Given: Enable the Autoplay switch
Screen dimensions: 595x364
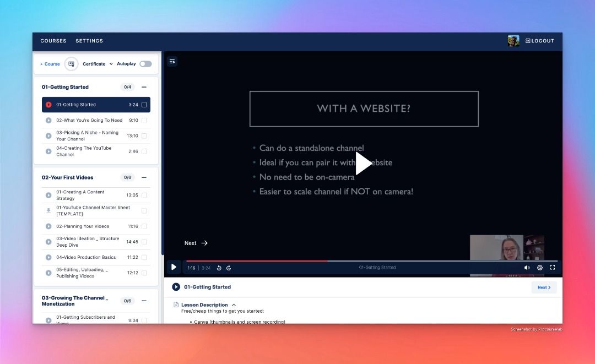Looking at the screenshot, I should 145,64.
